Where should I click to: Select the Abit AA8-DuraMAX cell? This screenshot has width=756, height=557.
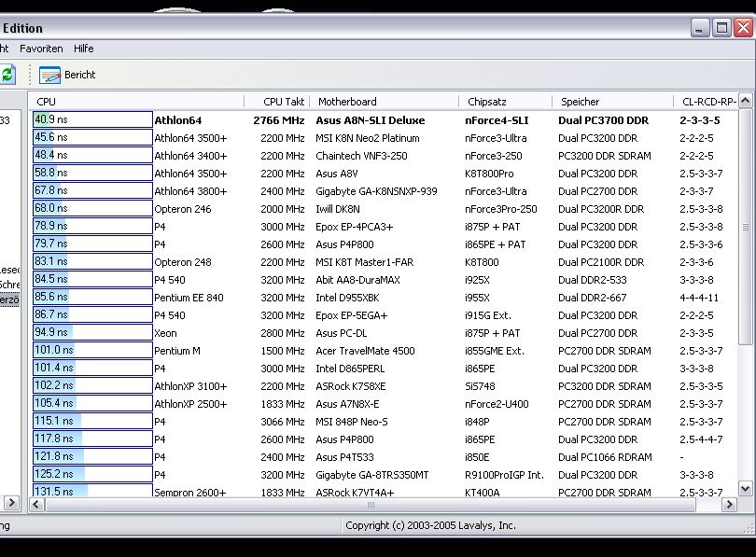point(357,280)
